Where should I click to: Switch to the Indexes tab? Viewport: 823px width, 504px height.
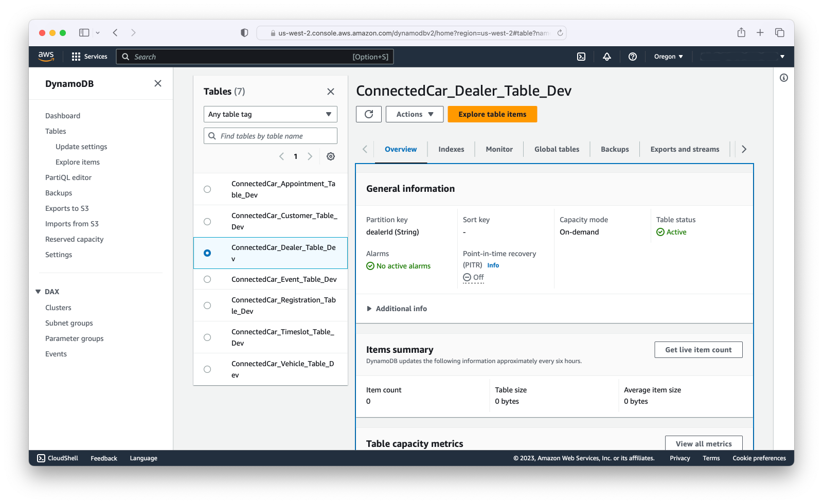pyautogui.click(x=451, y=149)
